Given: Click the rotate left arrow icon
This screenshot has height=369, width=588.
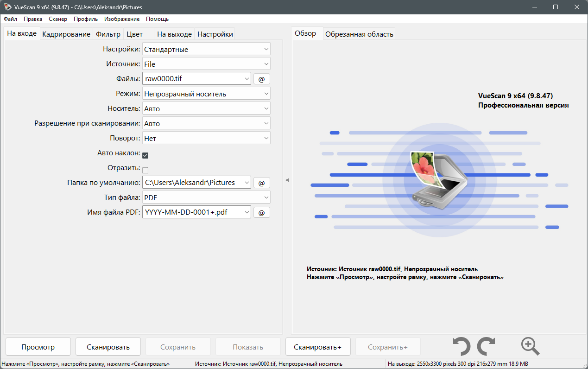Looking at the screenshot, I should [462, 346].
